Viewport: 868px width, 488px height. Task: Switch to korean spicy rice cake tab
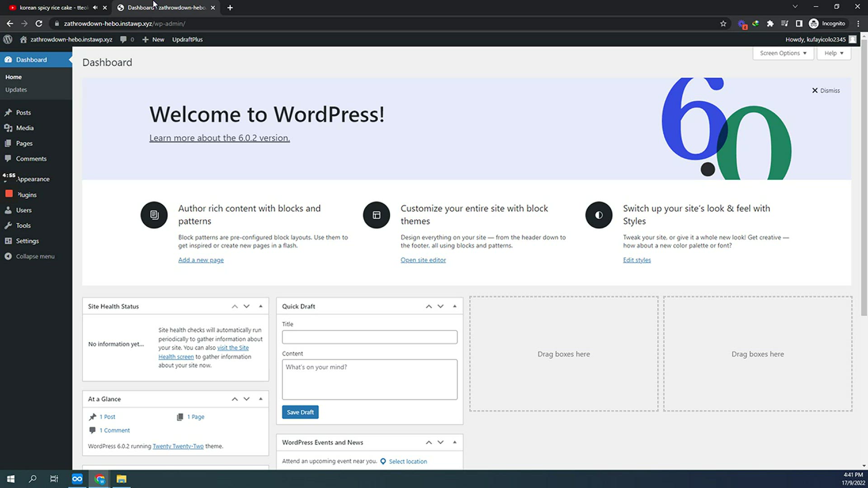coord(54,7)
